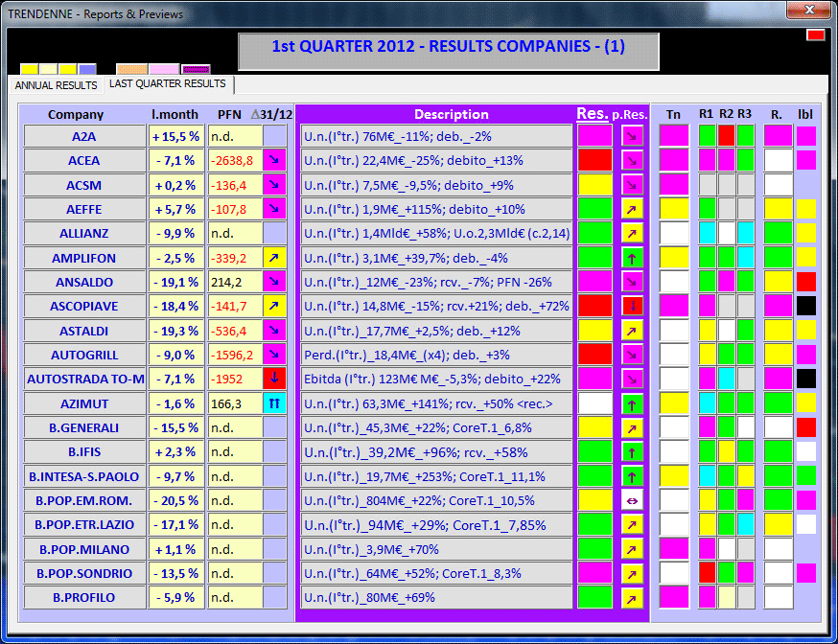
Task: Click B.IFIS p.Res. green up arrow
Action: pyautogui.click(x=632, y=451)
